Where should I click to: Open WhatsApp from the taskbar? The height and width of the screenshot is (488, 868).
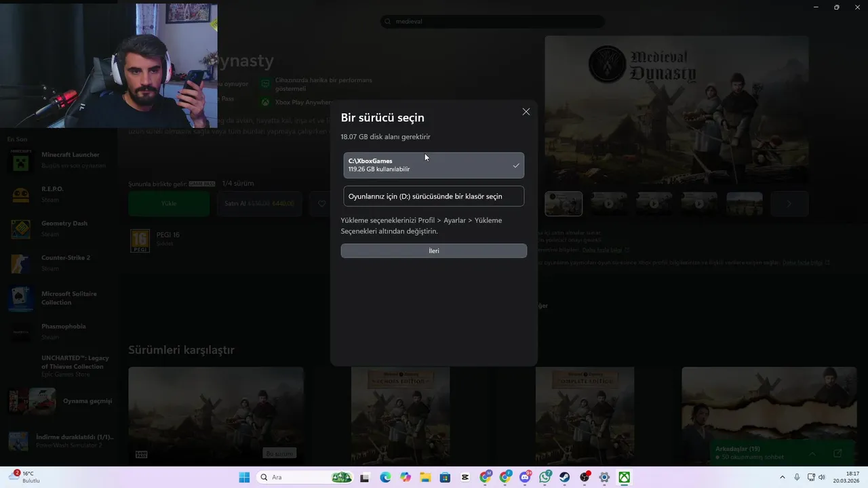point(545,477)
